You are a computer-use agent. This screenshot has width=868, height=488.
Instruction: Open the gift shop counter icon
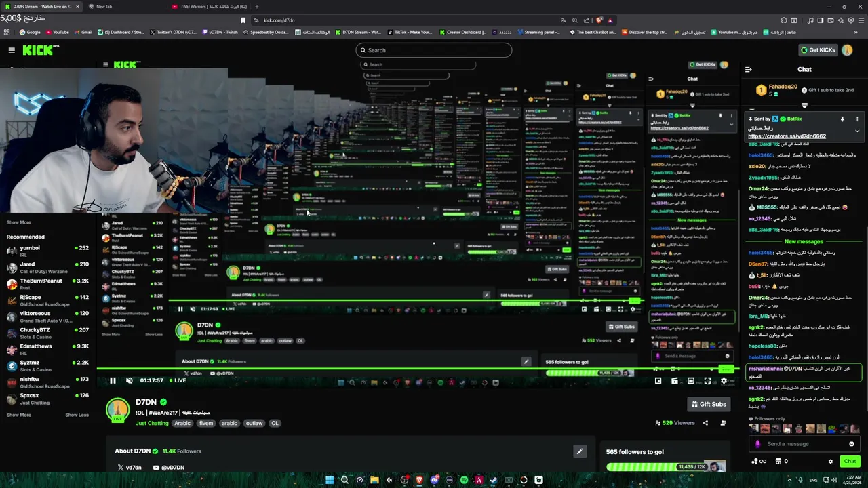coord(781,462)
